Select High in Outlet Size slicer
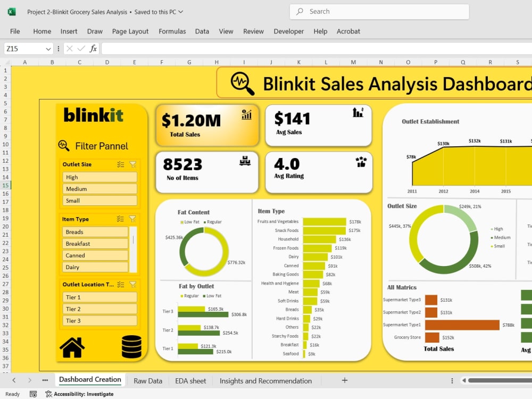 tap(100, 177)
